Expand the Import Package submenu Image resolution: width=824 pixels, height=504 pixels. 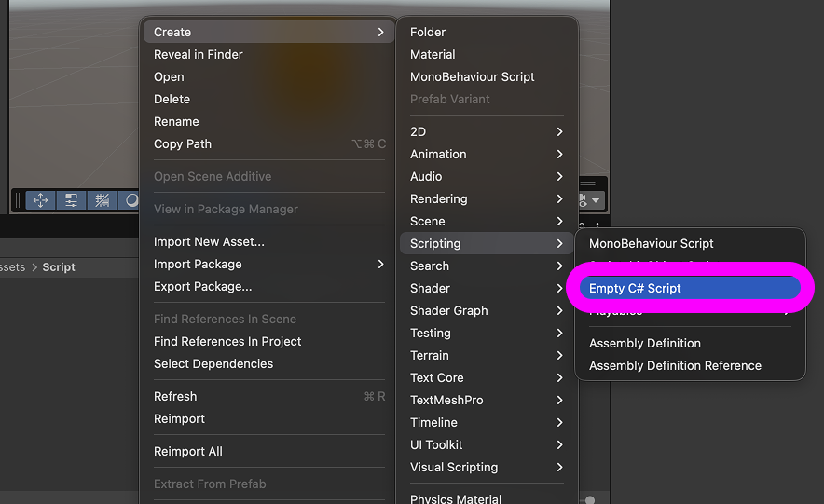click(268, 264)
